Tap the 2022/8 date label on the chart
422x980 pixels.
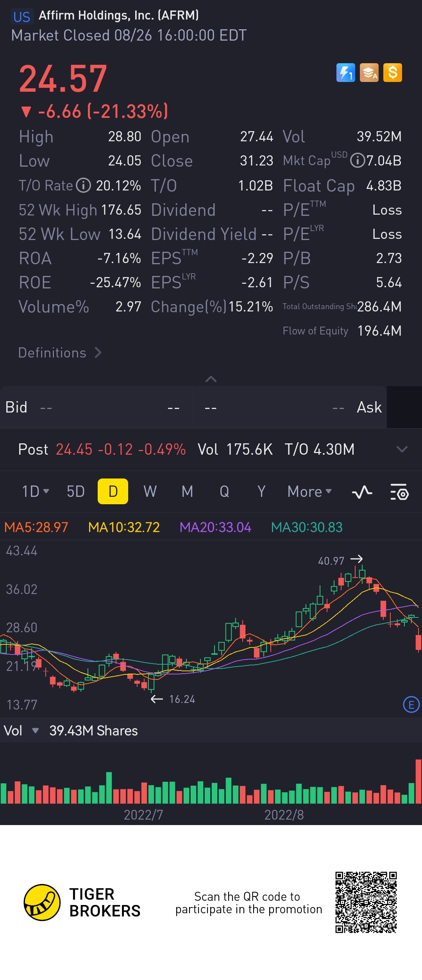(284, 815)
